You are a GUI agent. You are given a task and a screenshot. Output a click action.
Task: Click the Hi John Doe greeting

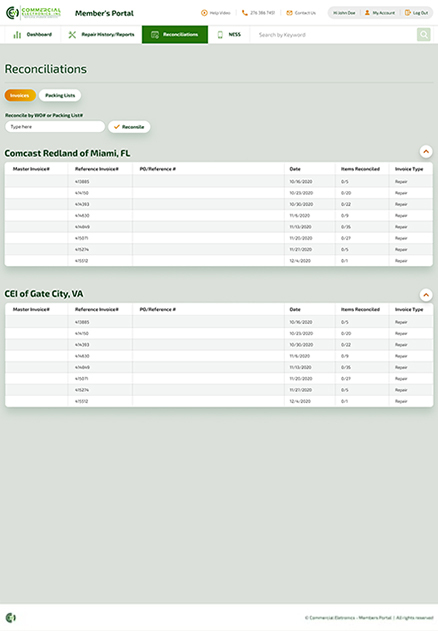tap(344, 13)
